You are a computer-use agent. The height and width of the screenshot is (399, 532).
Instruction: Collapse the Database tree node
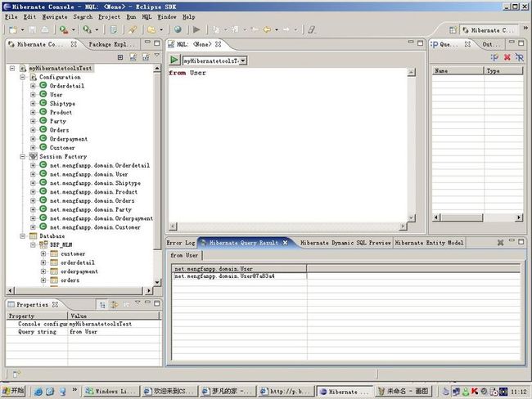tap(23, 236)
